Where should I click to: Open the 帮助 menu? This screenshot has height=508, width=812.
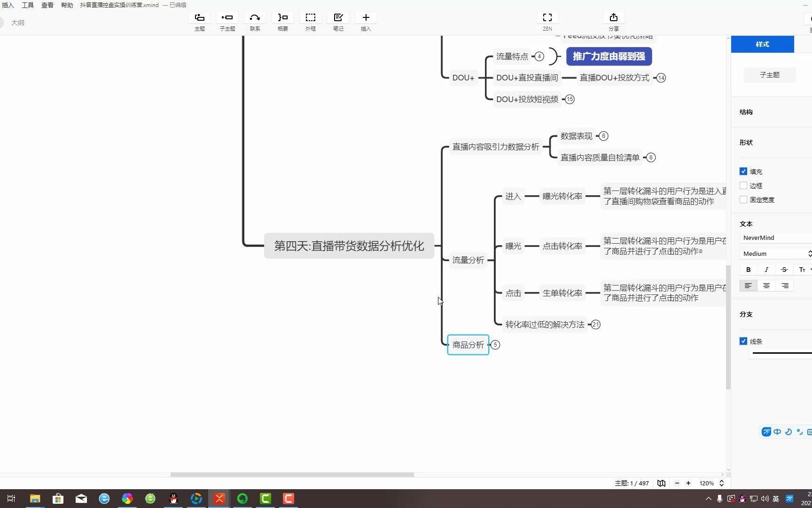pyautogui.click(x=67, y=5)
